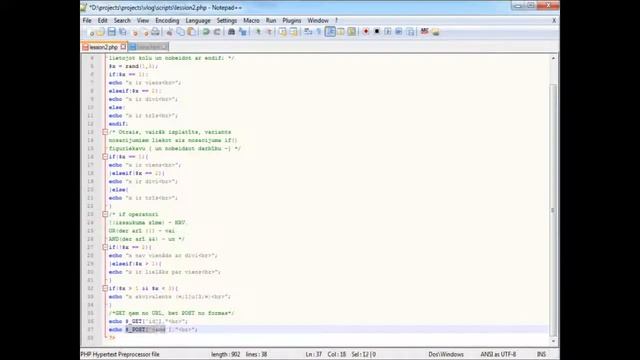Click the Redo arrow icon
This screenshot has height=360, width=640.
tap(217, 32)
